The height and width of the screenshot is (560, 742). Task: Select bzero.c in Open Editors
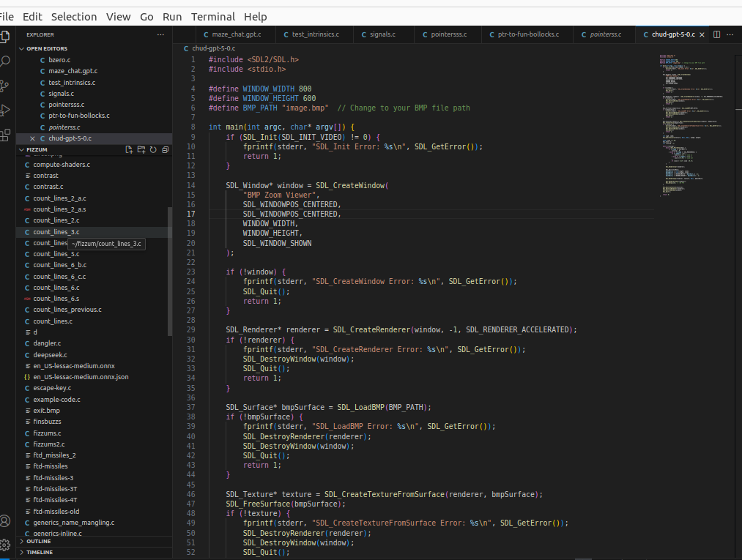pos(94,60)
